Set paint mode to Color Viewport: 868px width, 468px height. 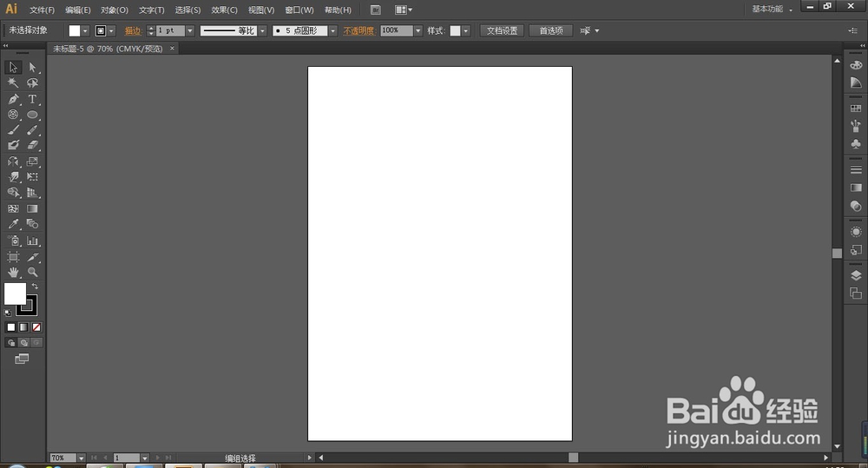[x=11, y=327]
